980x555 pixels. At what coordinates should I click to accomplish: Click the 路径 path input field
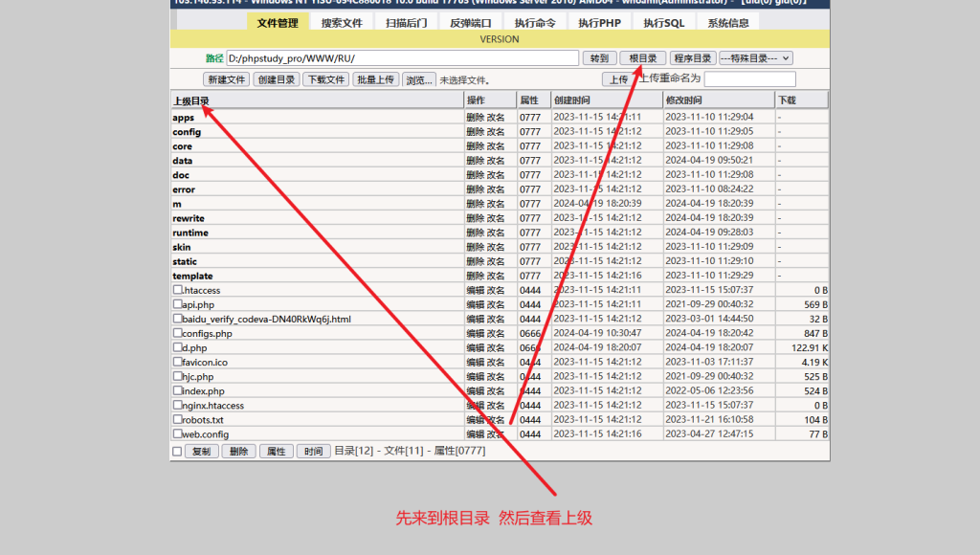pyautogui.click(x=402, y=58)
